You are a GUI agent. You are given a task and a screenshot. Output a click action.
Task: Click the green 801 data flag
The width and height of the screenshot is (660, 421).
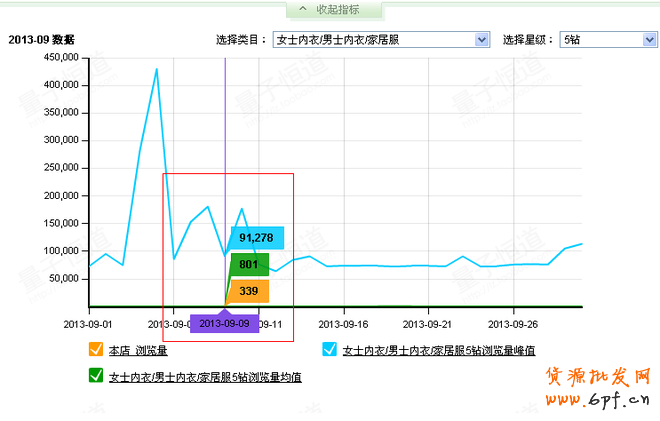coord(249,265)
